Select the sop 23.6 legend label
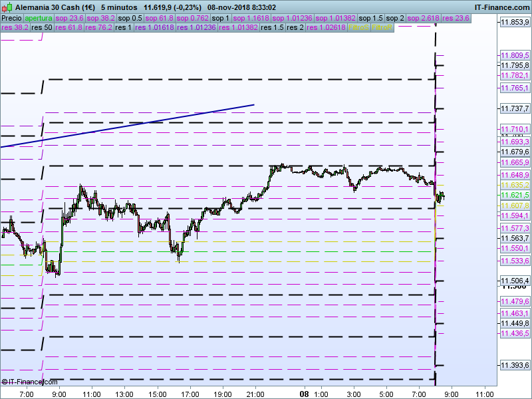 pyautogui.click(x=69, y=18)
